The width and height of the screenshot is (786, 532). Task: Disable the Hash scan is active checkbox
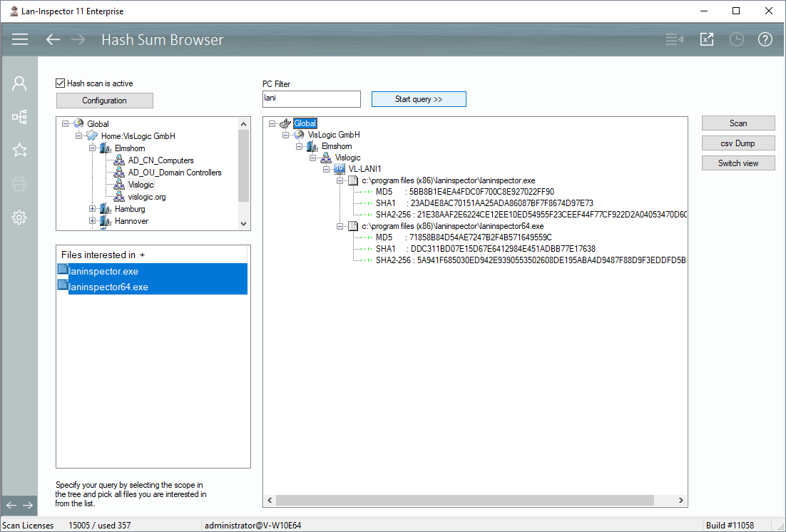tap(61, 83)
